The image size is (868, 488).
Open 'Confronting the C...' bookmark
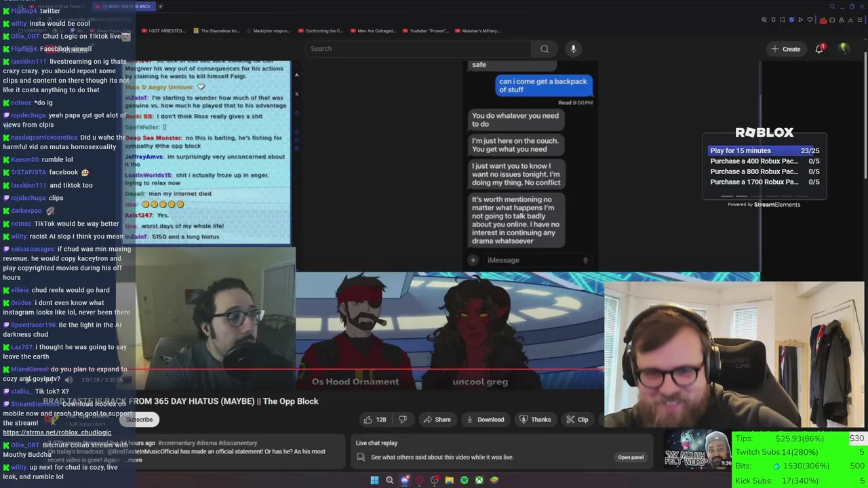[x=319, y=30]
